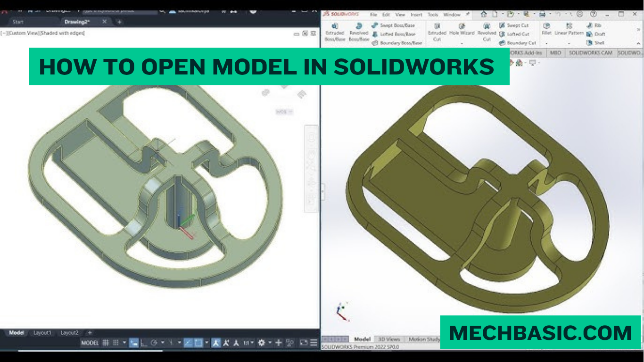Select Swept Boss/Base feature
644x362 pixels.
click(x=394, y=25)
